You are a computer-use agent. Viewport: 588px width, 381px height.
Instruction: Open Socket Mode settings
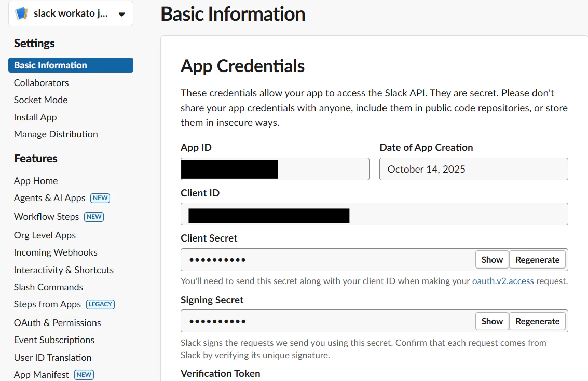coord(41,100)
